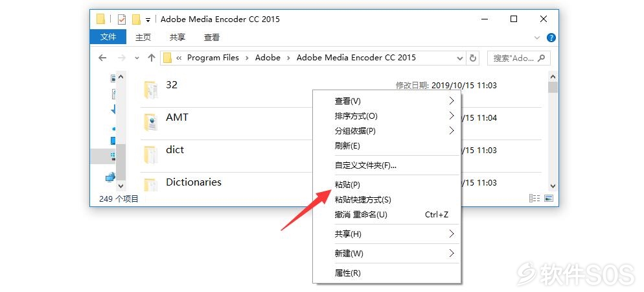644x292 pixels.
Task: Open the 文件 menu tab
Action: (x=108, y=37)
